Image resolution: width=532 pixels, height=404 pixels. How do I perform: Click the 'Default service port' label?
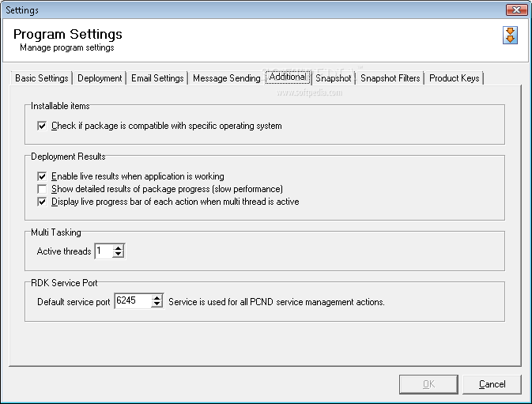(74, 302)
